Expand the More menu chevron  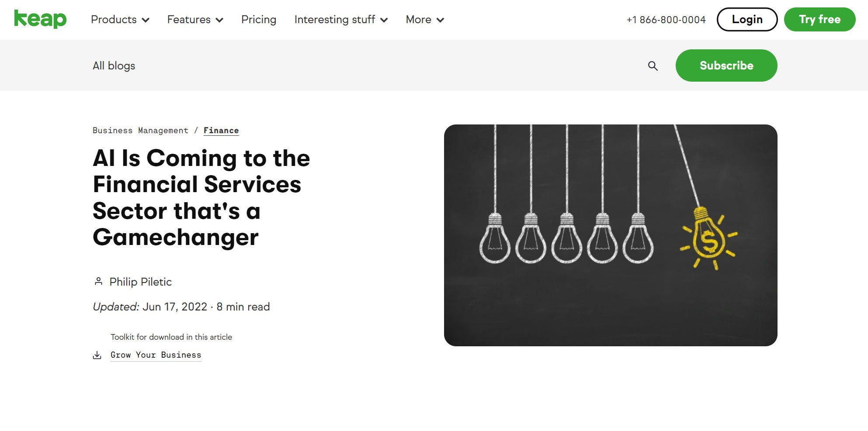coord(440,20)
